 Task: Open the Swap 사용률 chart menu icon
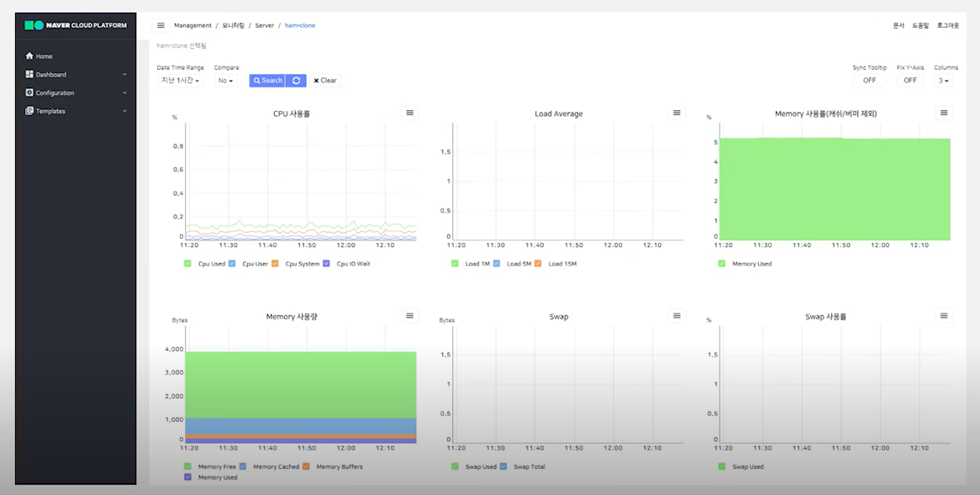944,316
